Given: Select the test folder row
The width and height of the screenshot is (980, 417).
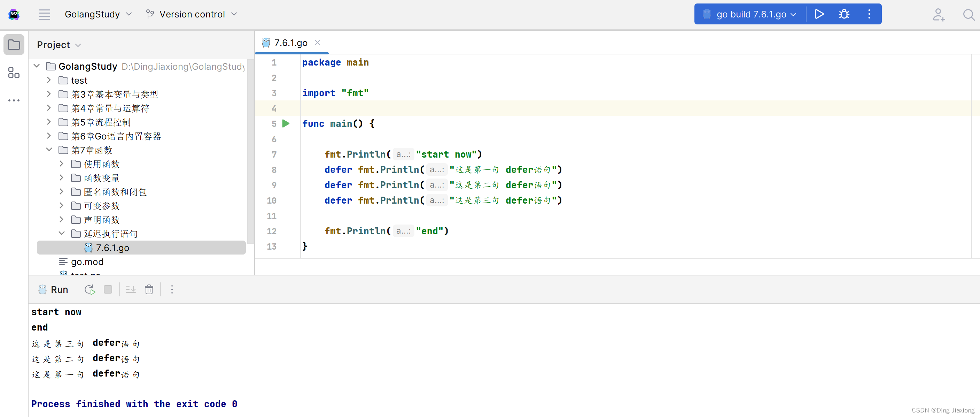Looking at the screenshot, I should pyautogui.click(x=141, y=80).
